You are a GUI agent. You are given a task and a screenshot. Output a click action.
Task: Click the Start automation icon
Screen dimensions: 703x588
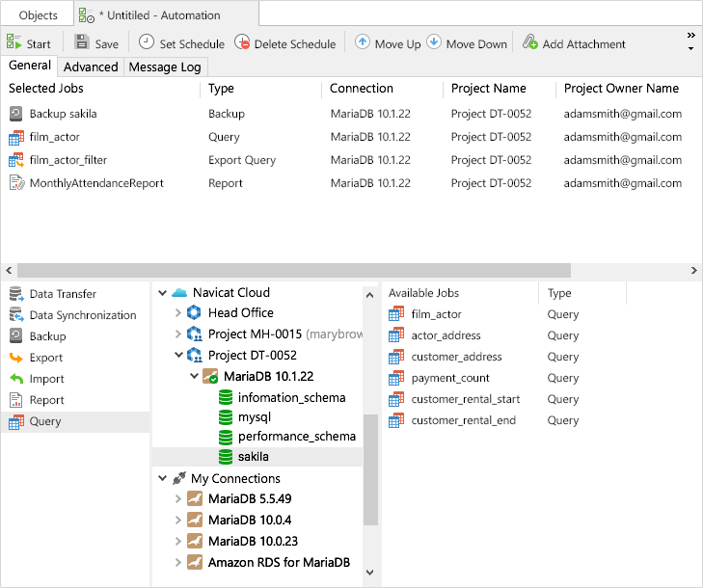pyautogui.click(x=14, y=42)
